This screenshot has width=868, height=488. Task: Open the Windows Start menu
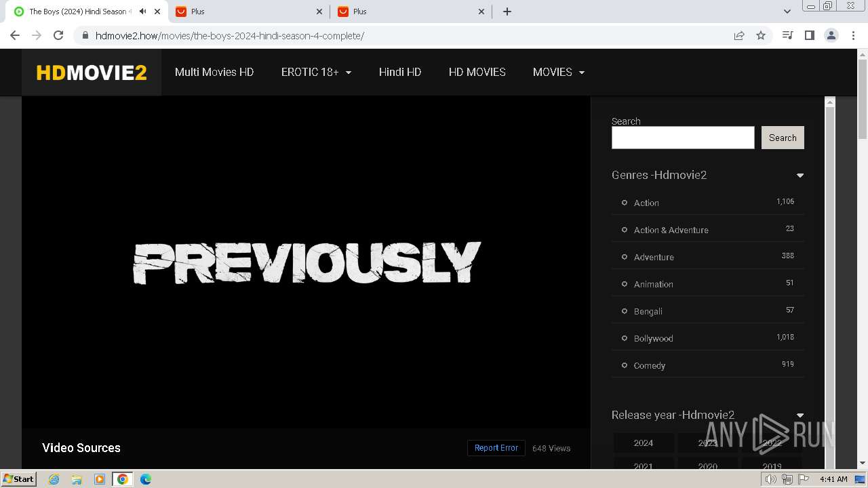[x=19, y=479]
